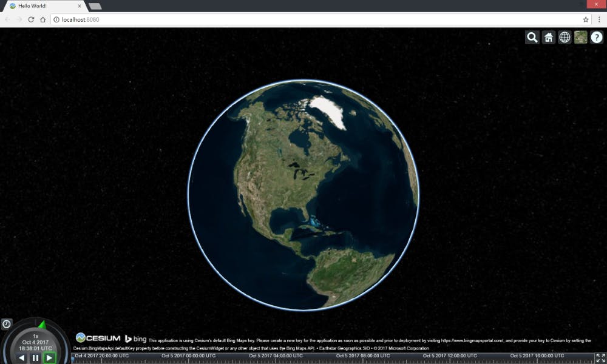The height and width of the screenshot is (364, 607).
Task: Click the real-time clock icon on animation widget
Action: (x=5, y=325)
